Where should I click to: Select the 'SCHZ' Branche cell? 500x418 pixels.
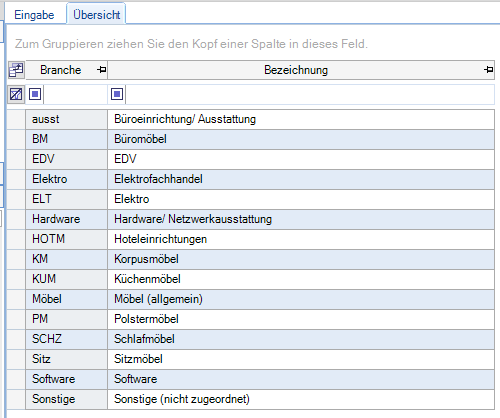pos(67,339)
